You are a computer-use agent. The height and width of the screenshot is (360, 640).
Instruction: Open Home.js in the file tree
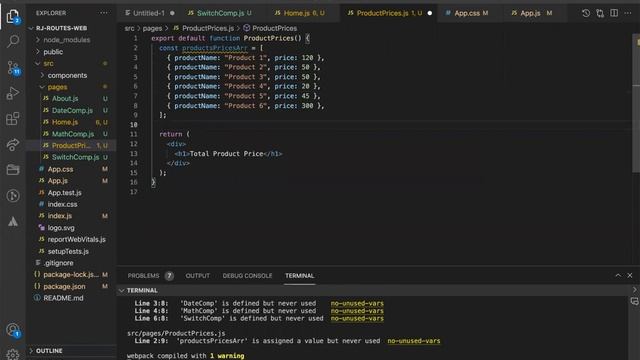[71, 122]
